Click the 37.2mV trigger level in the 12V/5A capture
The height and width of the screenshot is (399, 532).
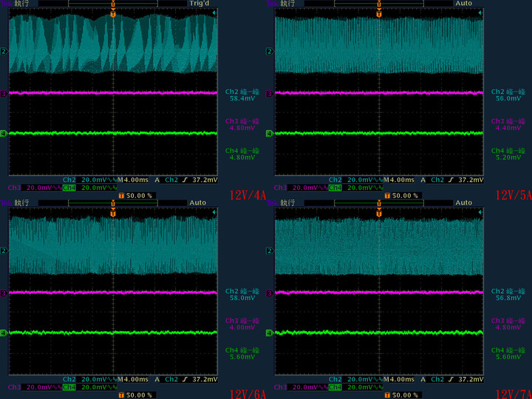coord(471,180)
